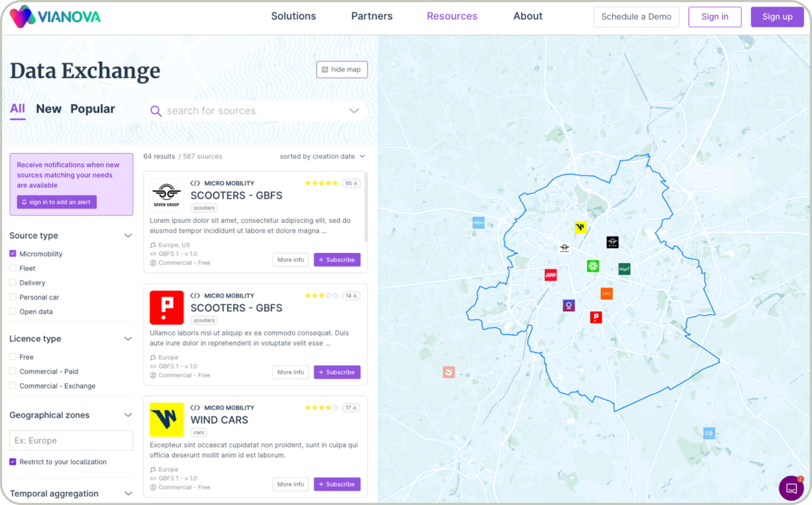
Task: Click the dark green Felyx map marker
Action: click(x=624, y=269)
